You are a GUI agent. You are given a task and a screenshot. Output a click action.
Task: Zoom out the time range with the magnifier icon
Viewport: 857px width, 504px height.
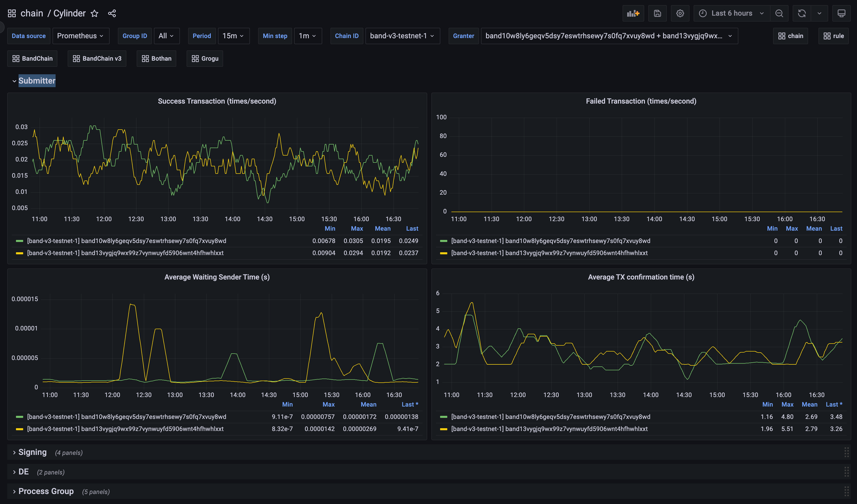[779, 13]
